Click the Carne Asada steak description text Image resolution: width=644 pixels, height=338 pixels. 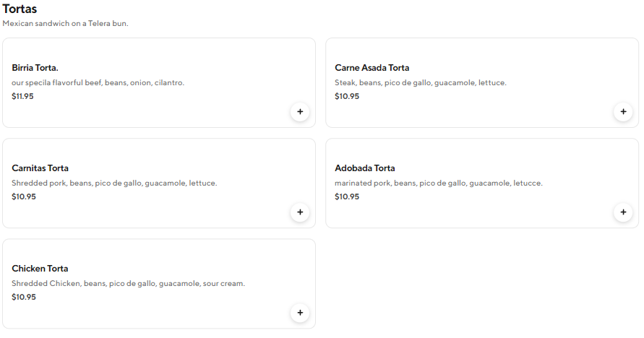click(x=420, y=82)
